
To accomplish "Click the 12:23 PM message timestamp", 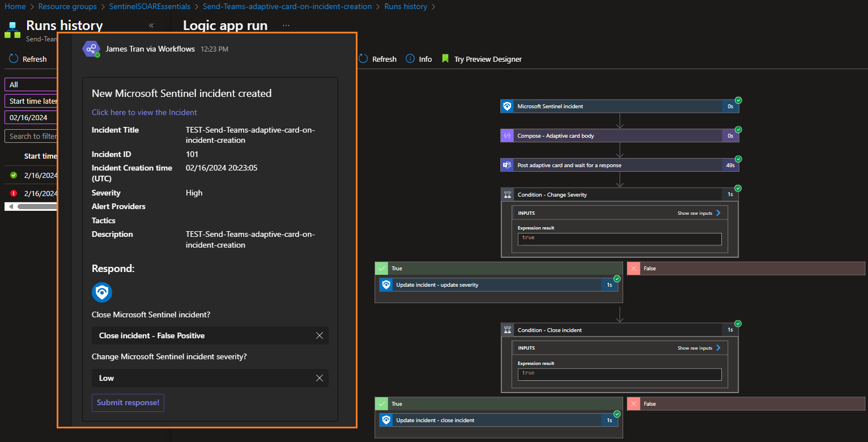I will click(214, 49).
